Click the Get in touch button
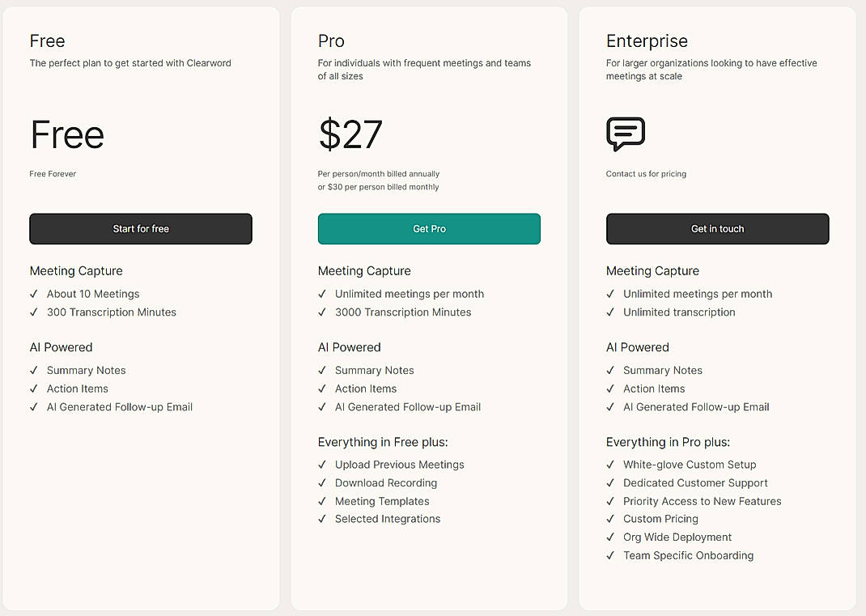This screenshot has height=616, width=866. click(717, 228)
